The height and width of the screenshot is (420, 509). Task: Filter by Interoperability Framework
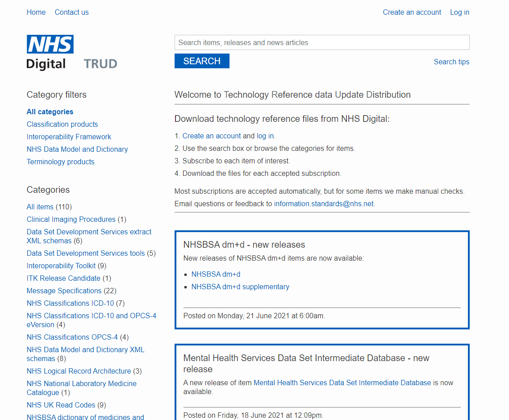(69, 137)
